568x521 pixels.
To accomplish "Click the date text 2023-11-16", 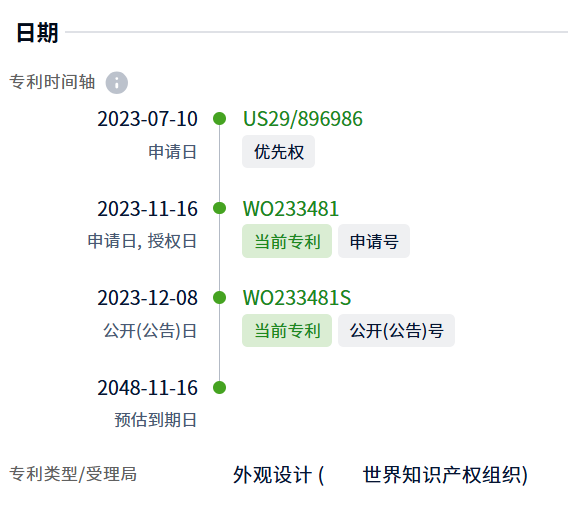I will [147, 209].
